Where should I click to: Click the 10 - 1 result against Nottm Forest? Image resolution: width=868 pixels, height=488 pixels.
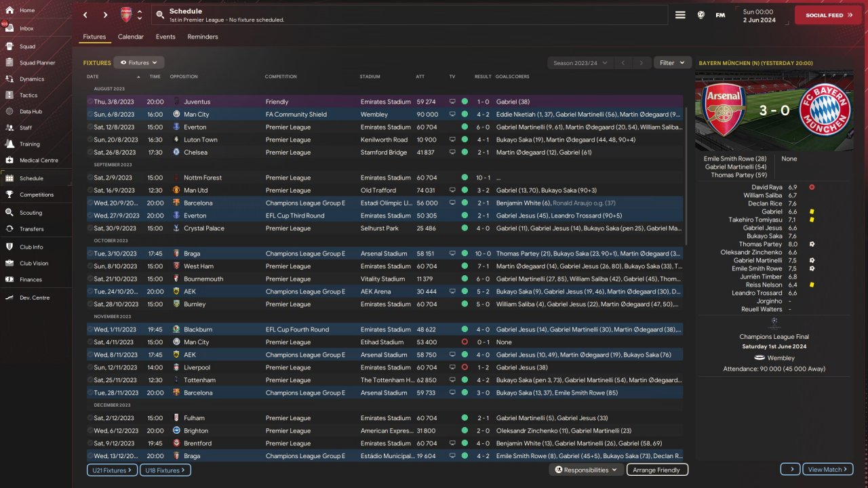point(482,178)
